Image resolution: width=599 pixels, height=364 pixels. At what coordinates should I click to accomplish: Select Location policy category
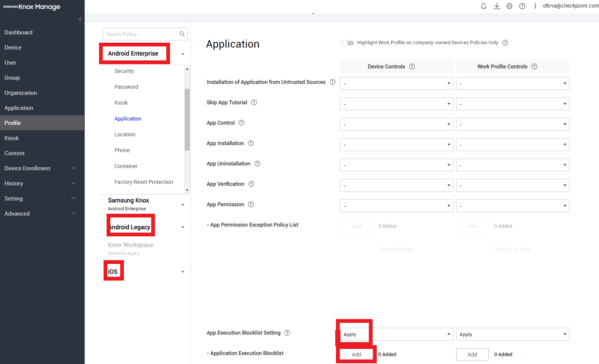tap(125, 134)
